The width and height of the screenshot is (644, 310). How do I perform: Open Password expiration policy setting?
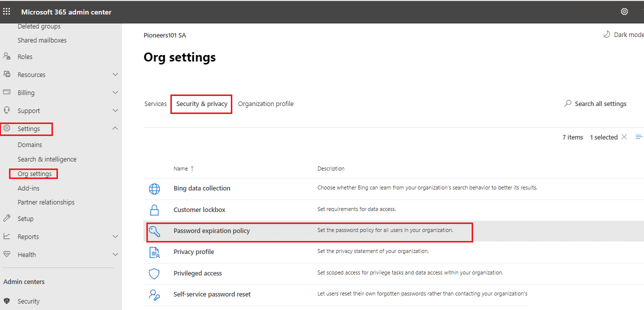tap(212, 231)
